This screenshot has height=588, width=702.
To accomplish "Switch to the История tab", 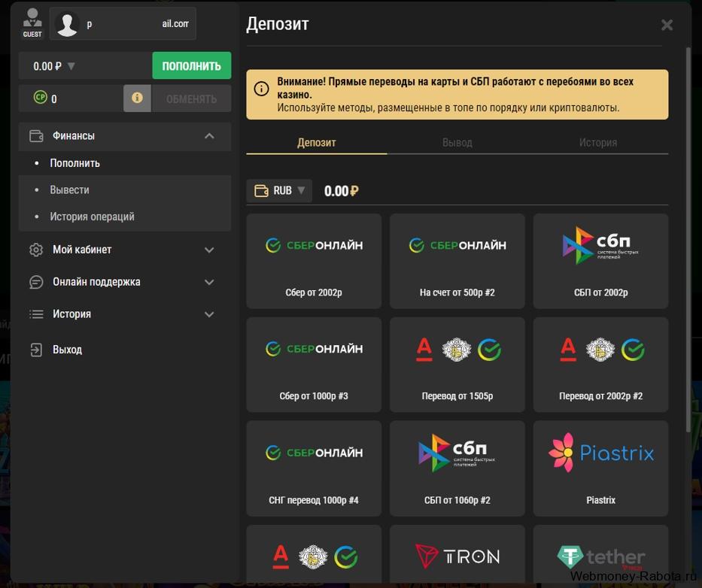I will (x=597, y=143).
